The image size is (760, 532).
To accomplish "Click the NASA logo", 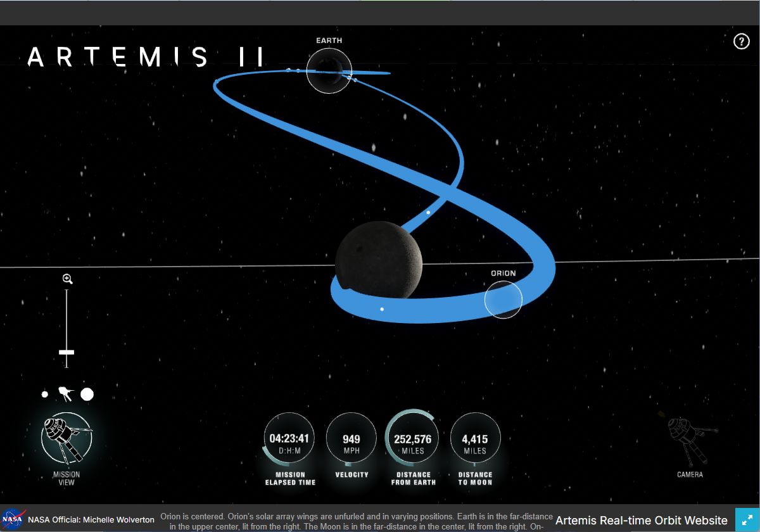I will point(13,519).
